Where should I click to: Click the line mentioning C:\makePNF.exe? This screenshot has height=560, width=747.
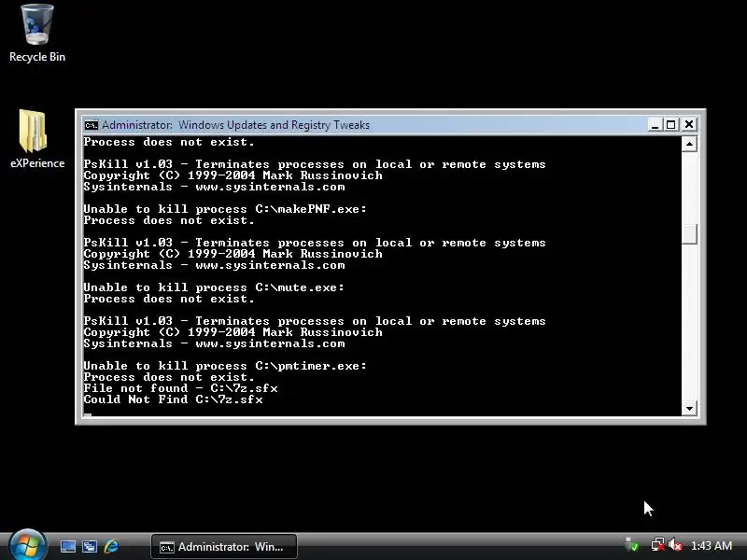click(225, 209)
